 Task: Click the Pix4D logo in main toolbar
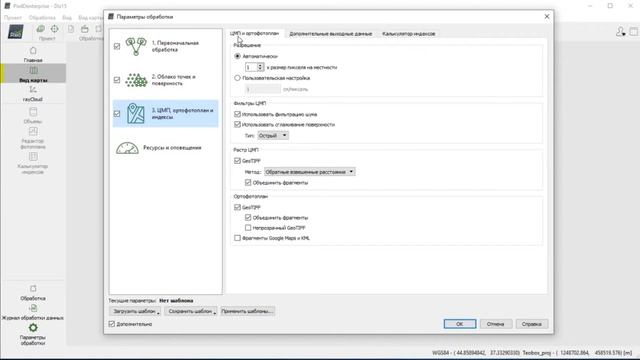click(x=16, y=32)
